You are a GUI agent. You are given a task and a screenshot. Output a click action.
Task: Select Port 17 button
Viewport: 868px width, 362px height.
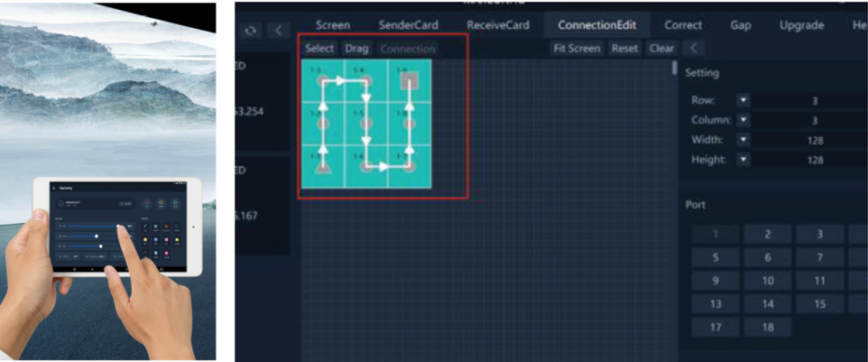click(716, 327)
